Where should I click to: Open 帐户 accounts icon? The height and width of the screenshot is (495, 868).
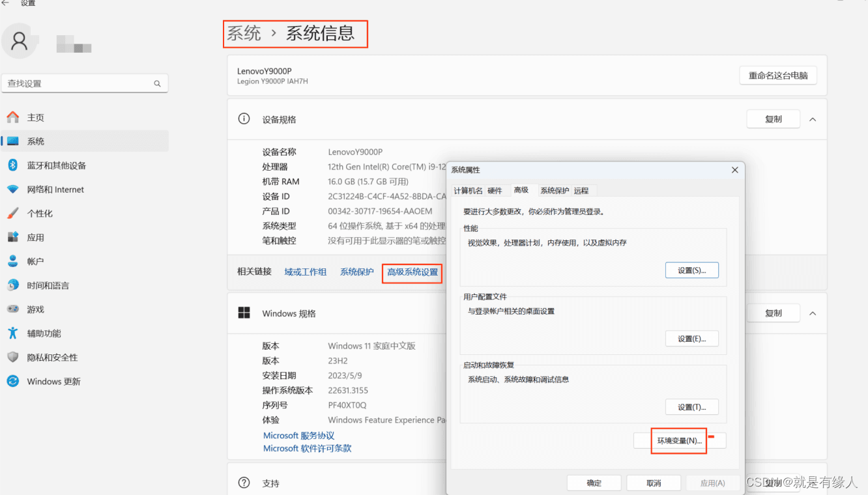click(x=13, y=261)
